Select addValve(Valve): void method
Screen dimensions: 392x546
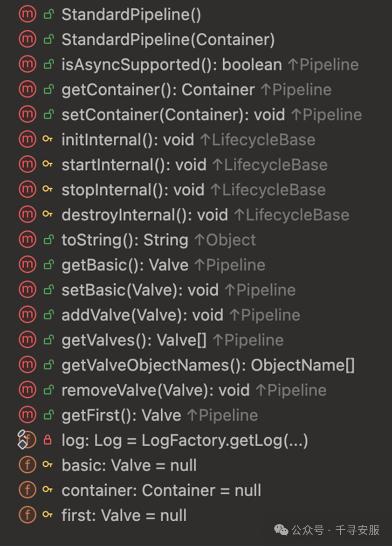click(142, 315)
